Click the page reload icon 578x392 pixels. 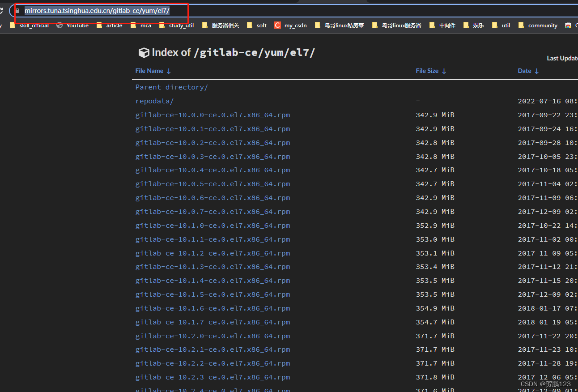coord(1,11)
